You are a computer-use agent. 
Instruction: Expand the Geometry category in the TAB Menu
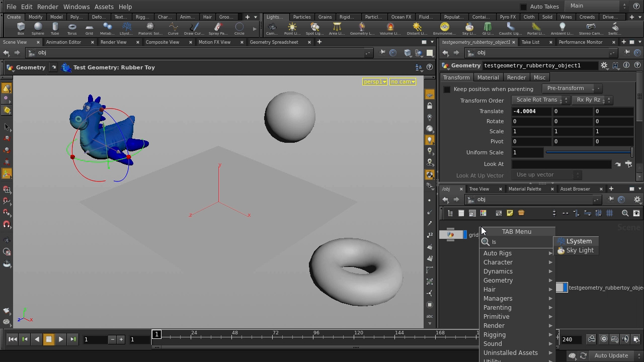(x=498, y=280)
